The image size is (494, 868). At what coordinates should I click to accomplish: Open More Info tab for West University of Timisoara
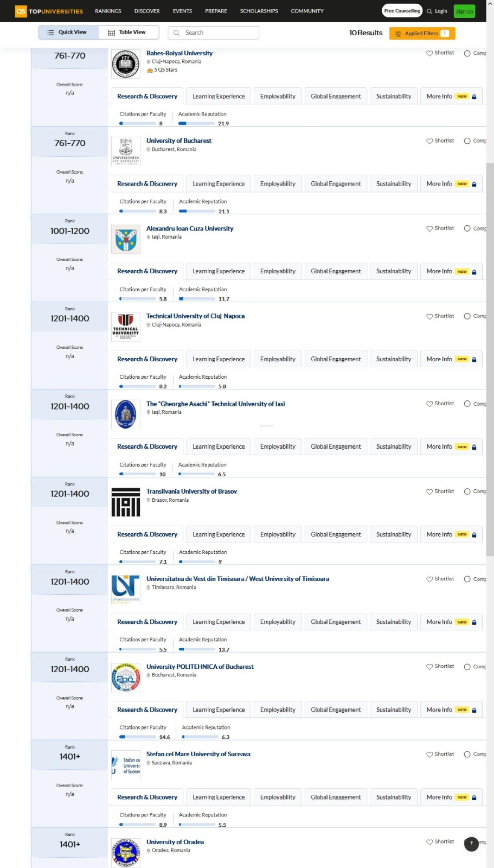pos(451,622)
